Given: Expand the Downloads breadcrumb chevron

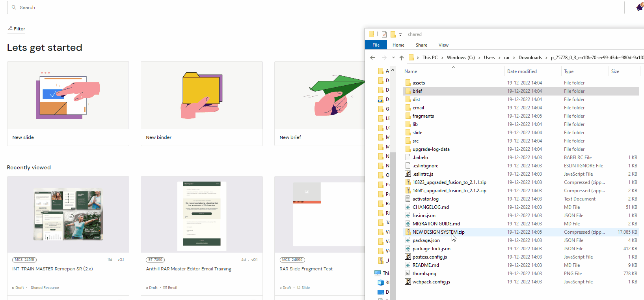Looking at the screenshot, I should (547, 58).
